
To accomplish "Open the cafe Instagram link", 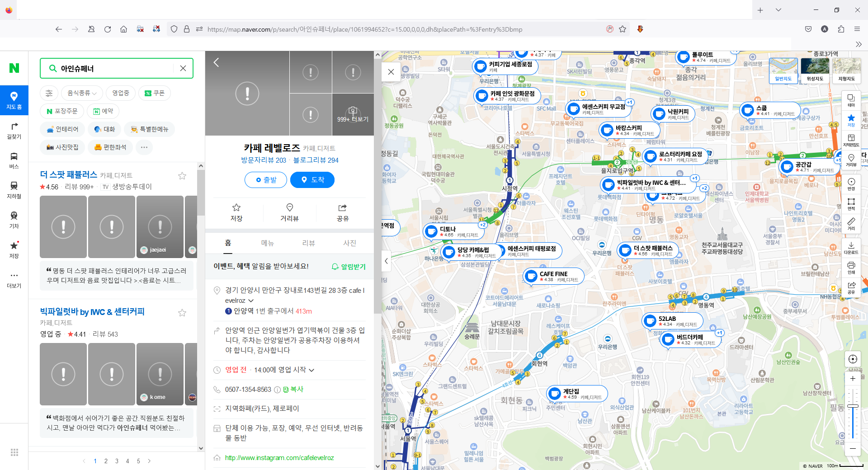I will [279, 458].
